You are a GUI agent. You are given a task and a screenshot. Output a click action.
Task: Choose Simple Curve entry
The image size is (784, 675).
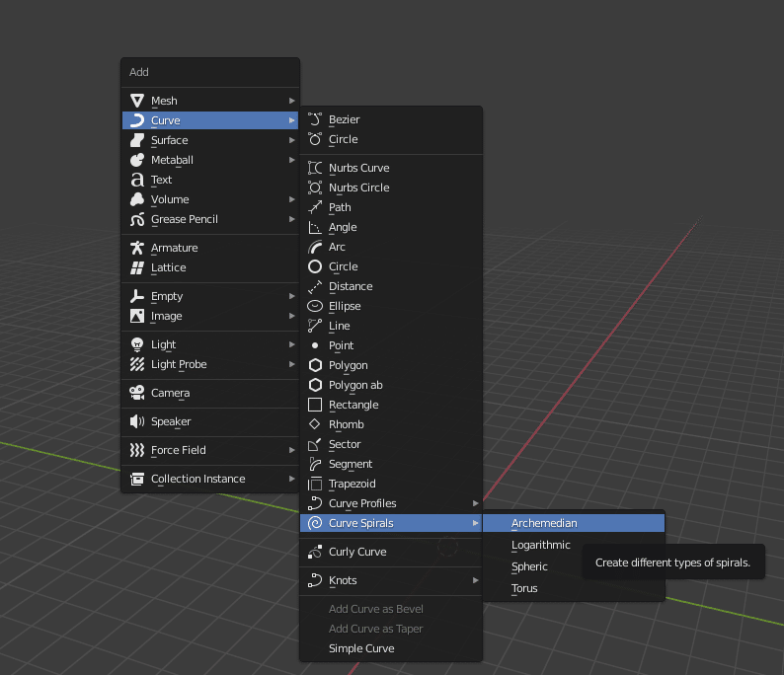tap(391, 648)
